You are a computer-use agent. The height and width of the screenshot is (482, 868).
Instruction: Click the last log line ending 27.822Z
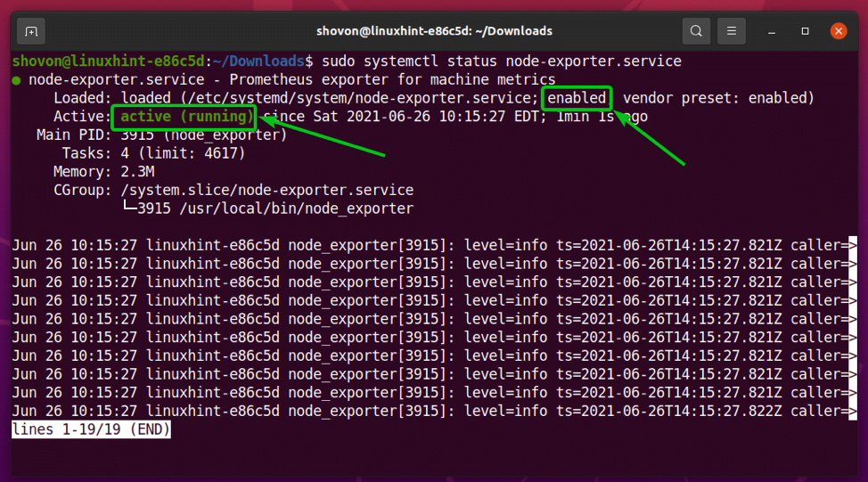434,411
